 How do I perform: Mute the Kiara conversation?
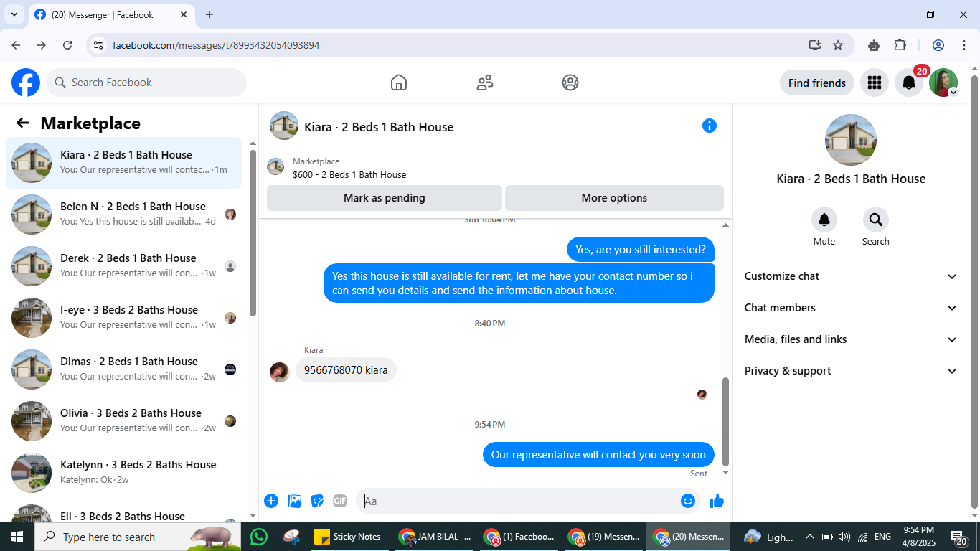click(x=824, y=220)
